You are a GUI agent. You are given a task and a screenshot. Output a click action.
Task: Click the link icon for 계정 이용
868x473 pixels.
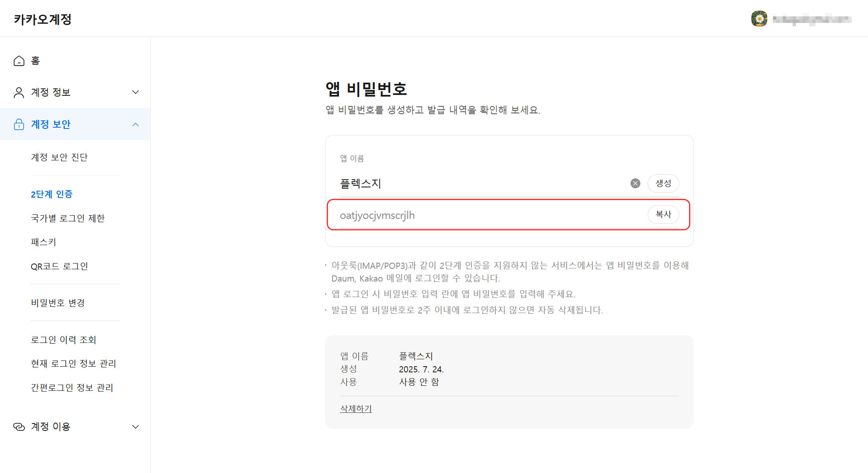point(19,427)
